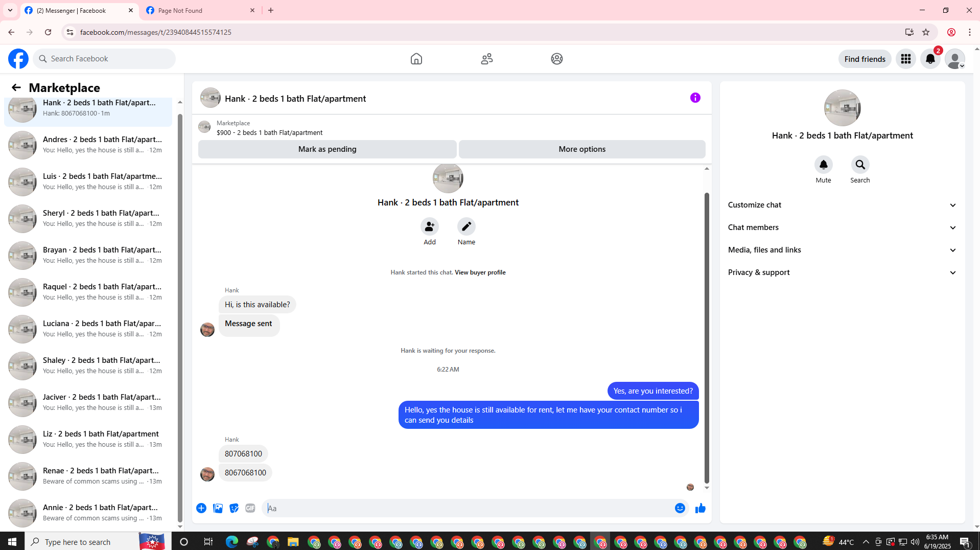Open the Friends icon in top navigation
980x550 pixels.
click(486, 59)
